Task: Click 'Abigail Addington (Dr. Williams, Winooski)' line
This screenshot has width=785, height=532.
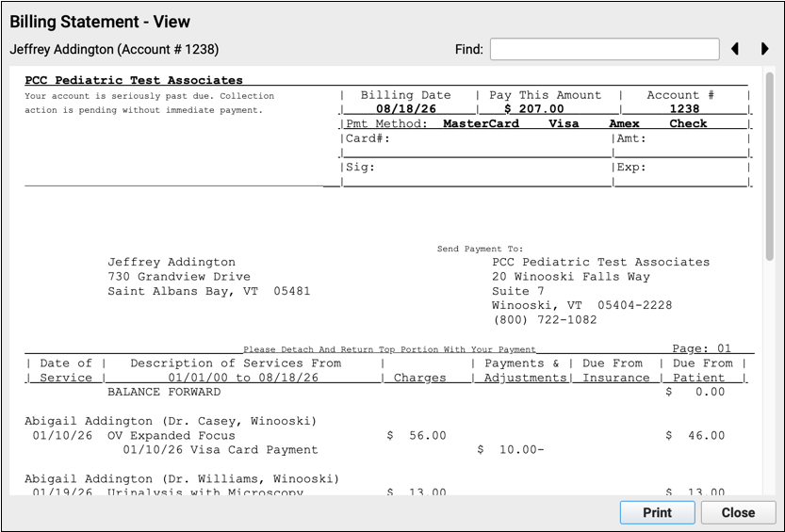Action: tap(182, 479)
